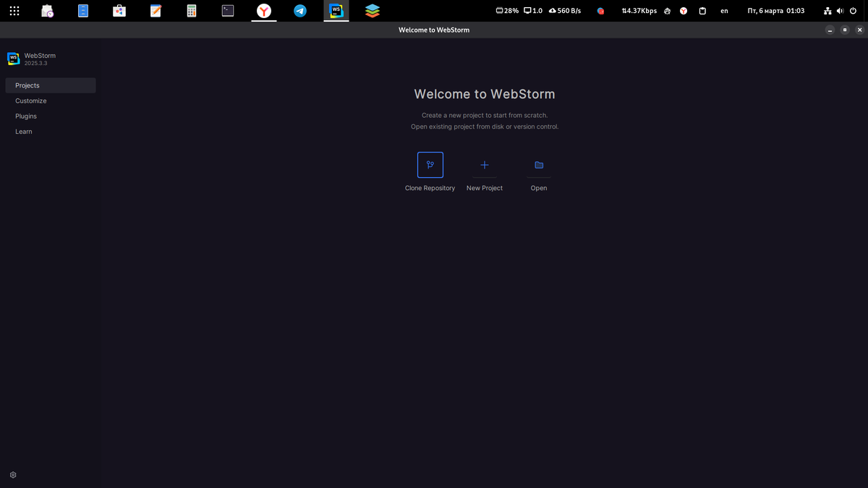Open the software store icon in panel
The image size is (868, 488).
point(119,11)
